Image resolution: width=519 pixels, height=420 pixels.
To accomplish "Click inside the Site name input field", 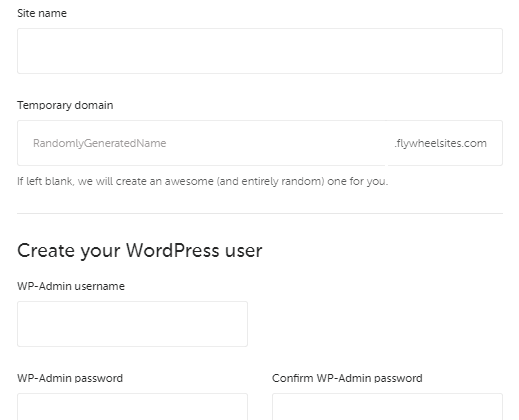I will pyautogui.click(x=260, y=51).
